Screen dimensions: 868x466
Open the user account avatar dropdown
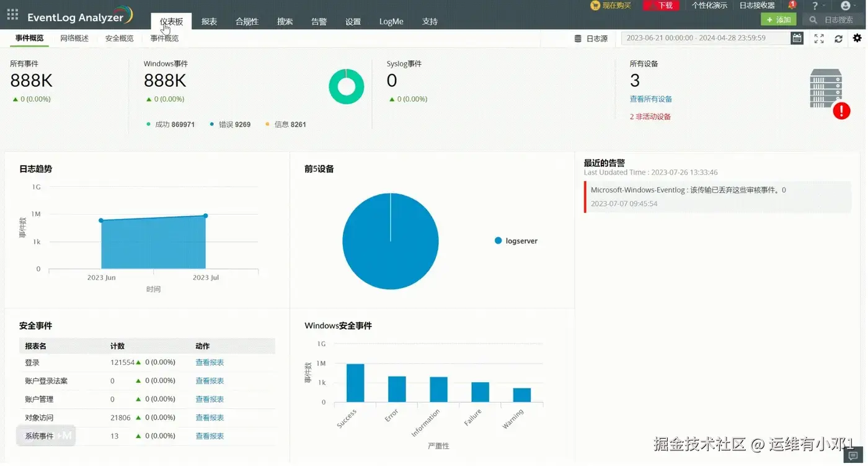tap(844, 6)
